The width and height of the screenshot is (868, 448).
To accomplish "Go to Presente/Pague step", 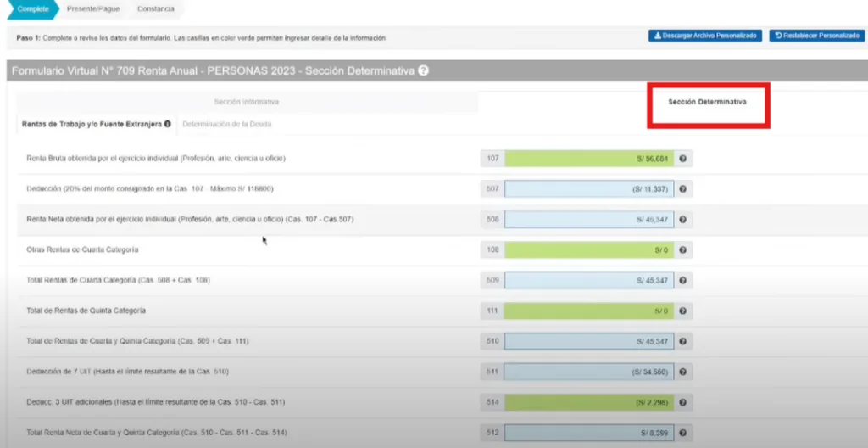I will 92,9.
